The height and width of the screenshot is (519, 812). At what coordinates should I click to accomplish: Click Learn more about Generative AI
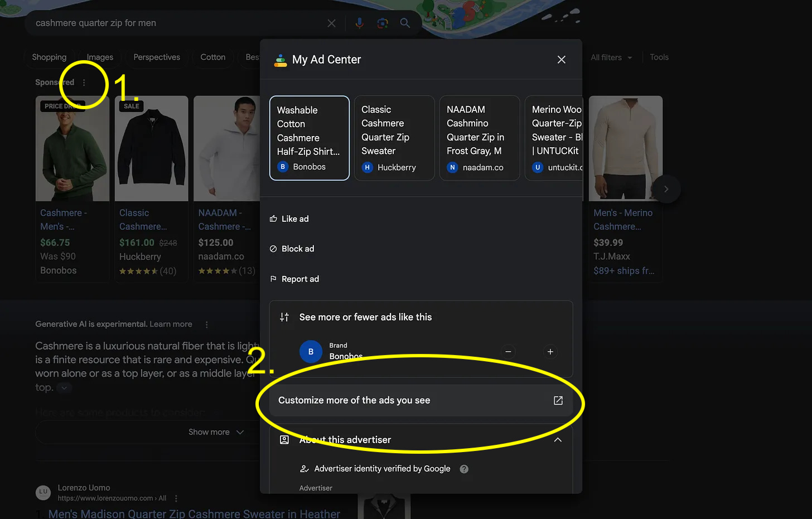pos(171,324)
